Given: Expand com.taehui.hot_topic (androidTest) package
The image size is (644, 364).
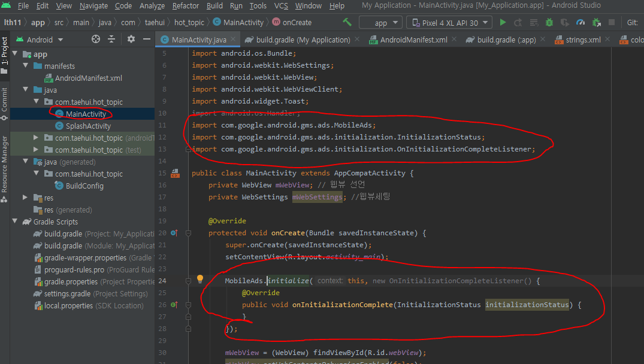Looking at the screenshot, I should pyautogui.click(x=36, y=138).
